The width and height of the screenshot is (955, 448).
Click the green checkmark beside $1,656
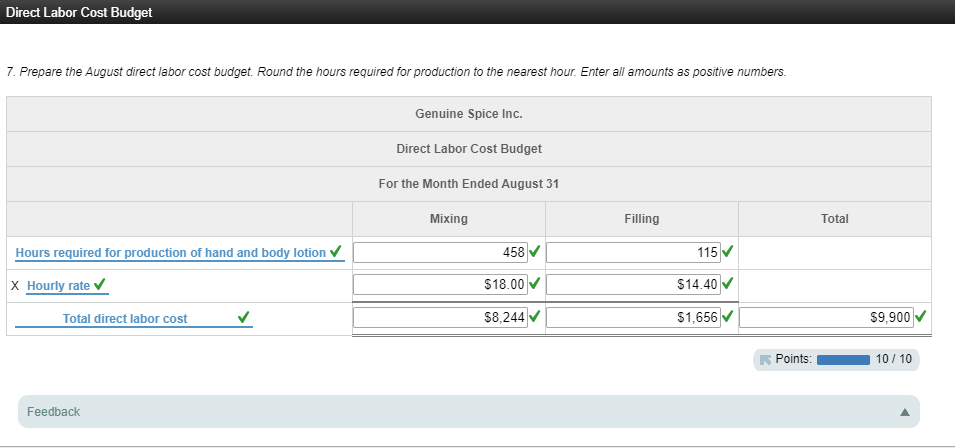pos(727,316)
